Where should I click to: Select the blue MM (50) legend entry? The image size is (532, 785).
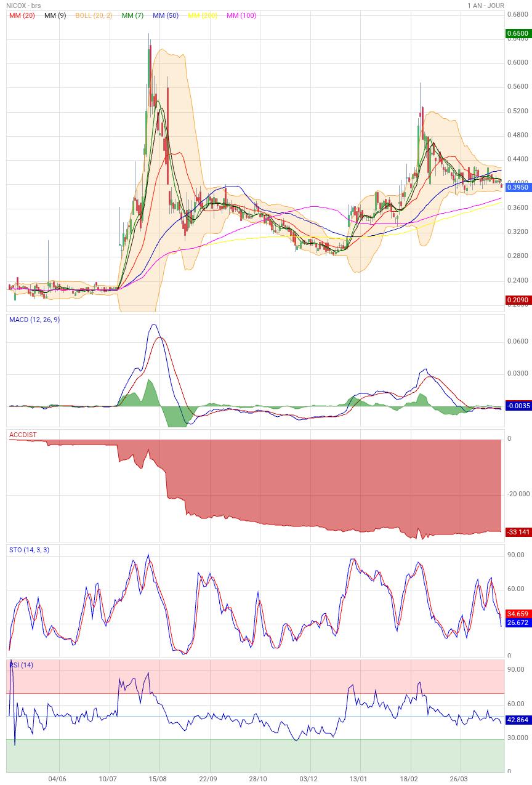tap(166, 15)
